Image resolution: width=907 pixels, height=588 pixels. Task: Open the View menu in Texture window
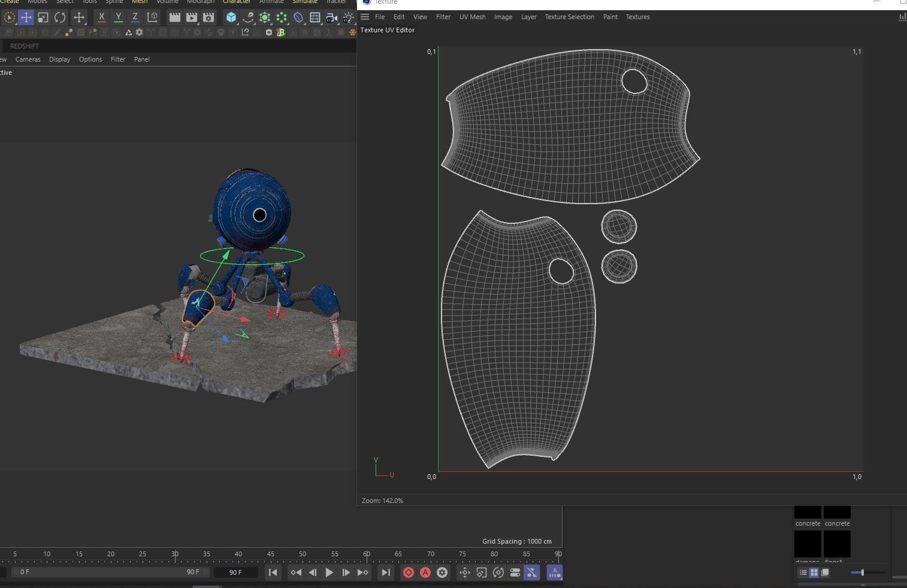(421, 17)
